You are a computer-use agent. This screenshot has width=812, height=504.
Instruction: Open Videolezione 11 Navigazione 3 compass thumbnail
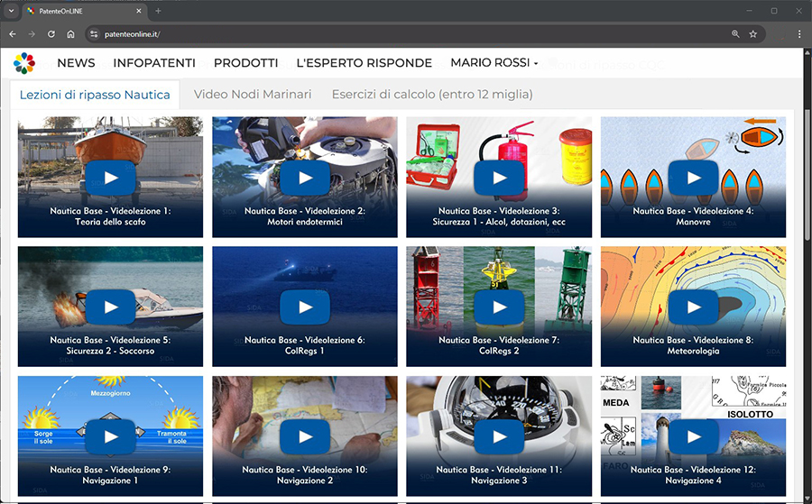[499, 437]
